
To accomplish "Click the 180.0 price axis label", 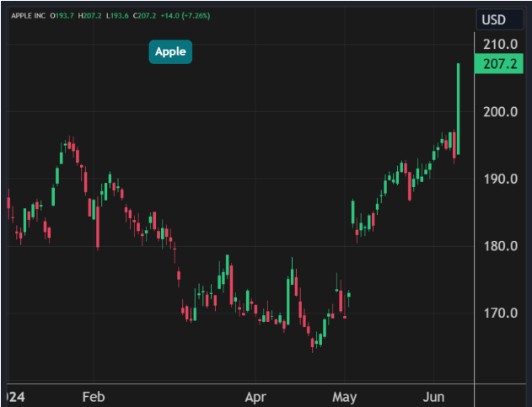I will click(501, 246).
